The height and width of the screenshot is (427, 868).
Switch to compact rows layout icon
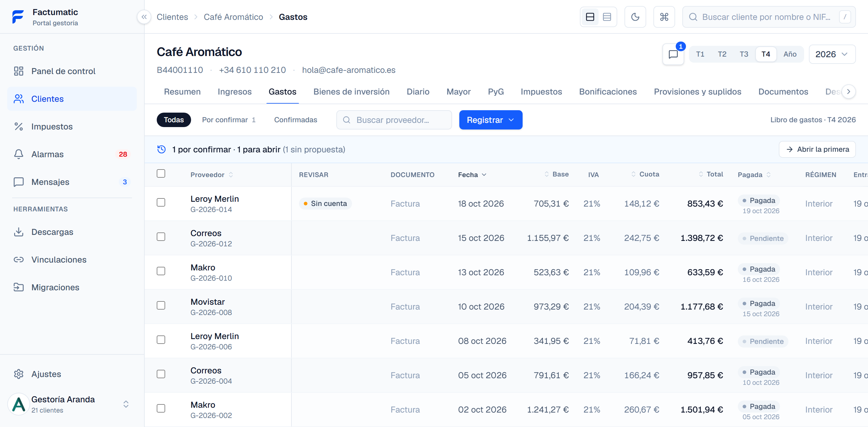(x=606, y=17)
